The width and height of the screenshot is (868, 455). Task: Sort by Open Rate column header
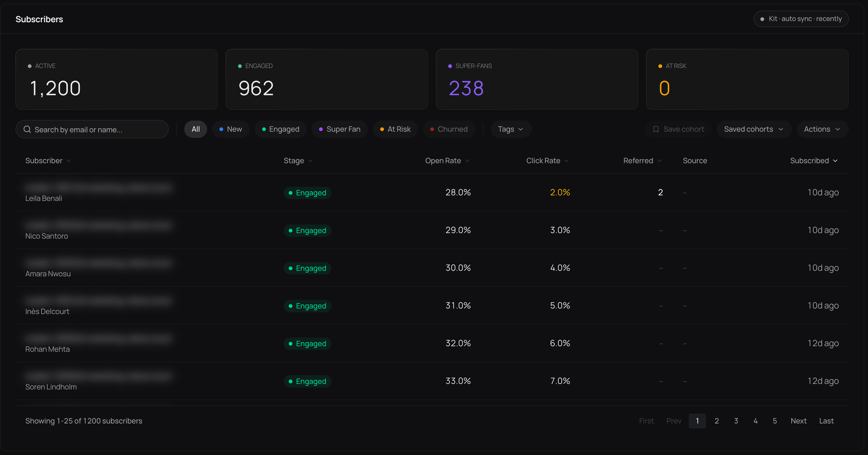pos(448,161)
